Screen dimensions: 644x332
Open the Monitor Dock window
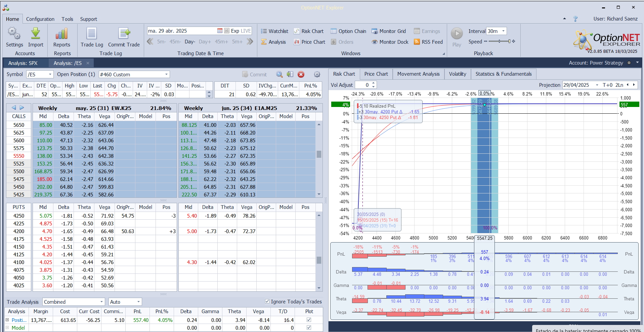tap(390, 42)
